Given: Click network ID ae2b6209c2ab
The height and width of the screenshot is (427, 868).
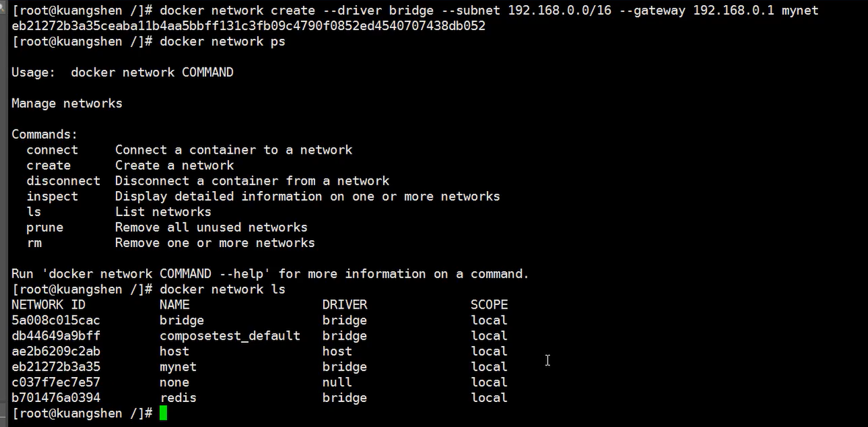Looking at the screenshot, I should (56, 351).
